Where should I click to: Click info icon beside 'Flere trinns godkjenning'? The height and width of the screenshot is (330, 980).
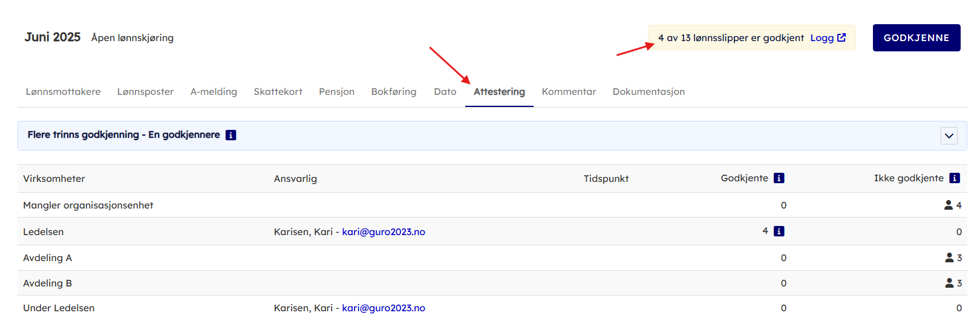coord(230,135)
